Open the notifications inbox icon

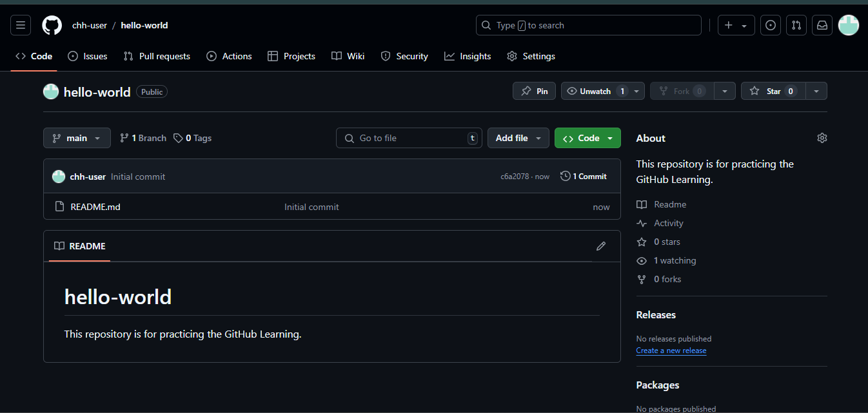(822, 25)
